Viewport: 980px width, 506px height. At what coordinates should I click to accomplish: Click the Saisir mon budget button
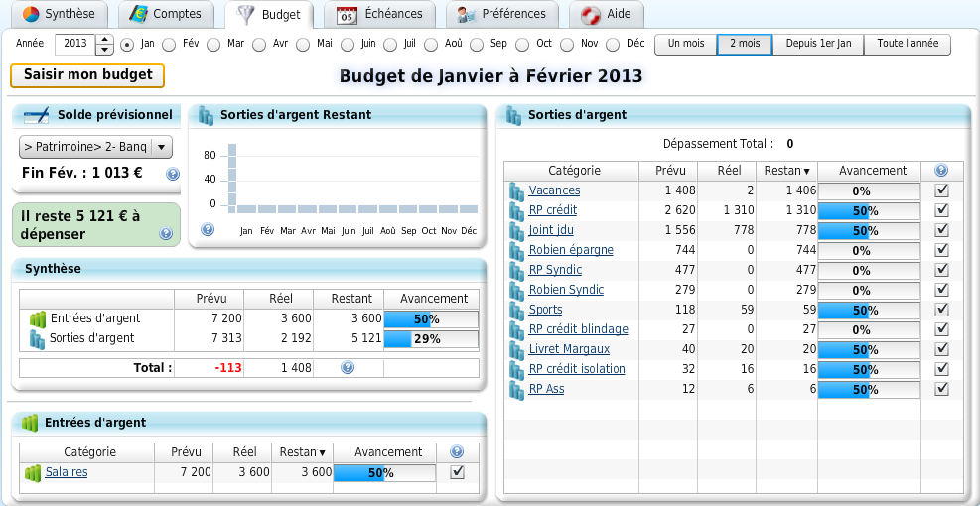(x=87, y=75)
